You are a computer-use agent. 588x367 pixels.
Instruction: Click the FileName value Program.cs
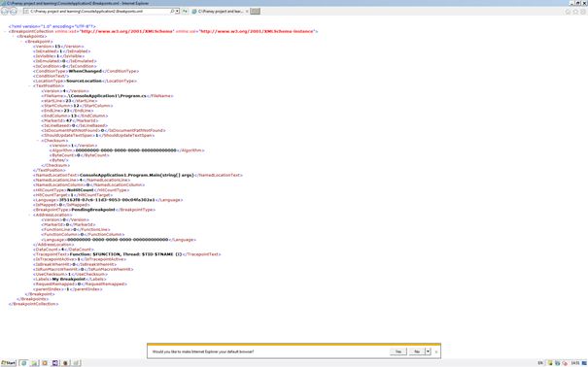pos(105,96)
